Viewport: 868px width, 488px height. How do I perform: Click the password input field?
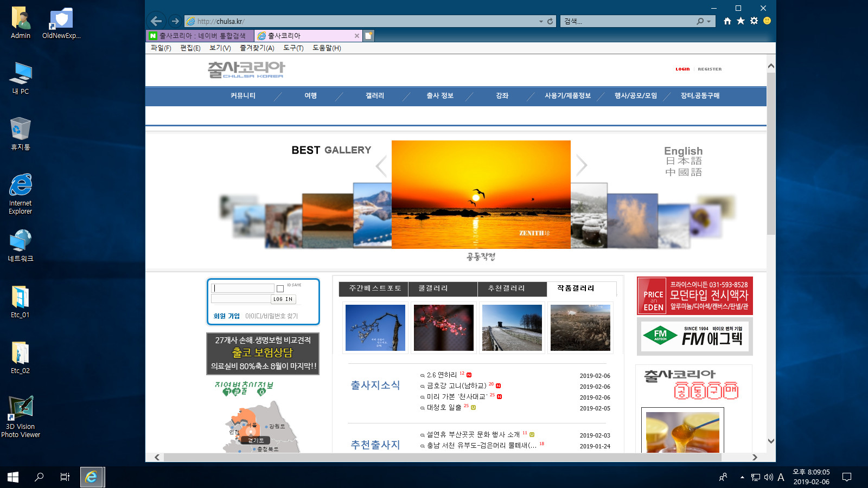pyautogui.click(x=240, y=299)
